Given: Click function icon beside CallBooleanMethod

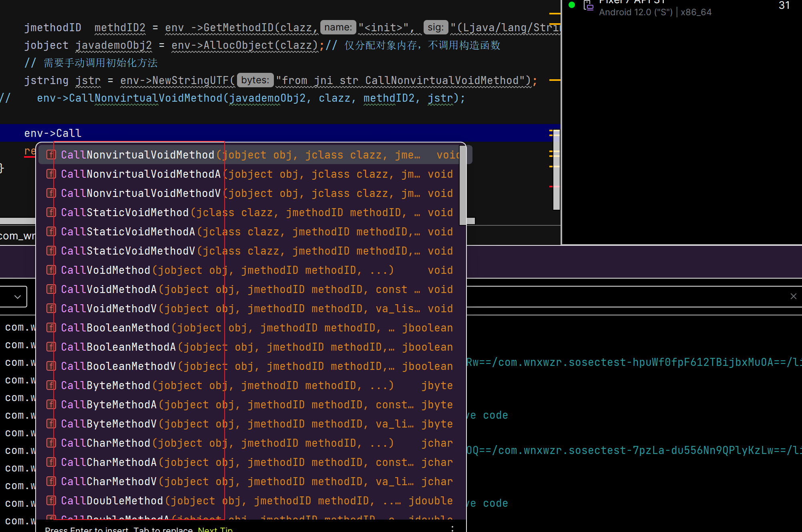Looking at the screenshot, I should click(x=51, y=327).
